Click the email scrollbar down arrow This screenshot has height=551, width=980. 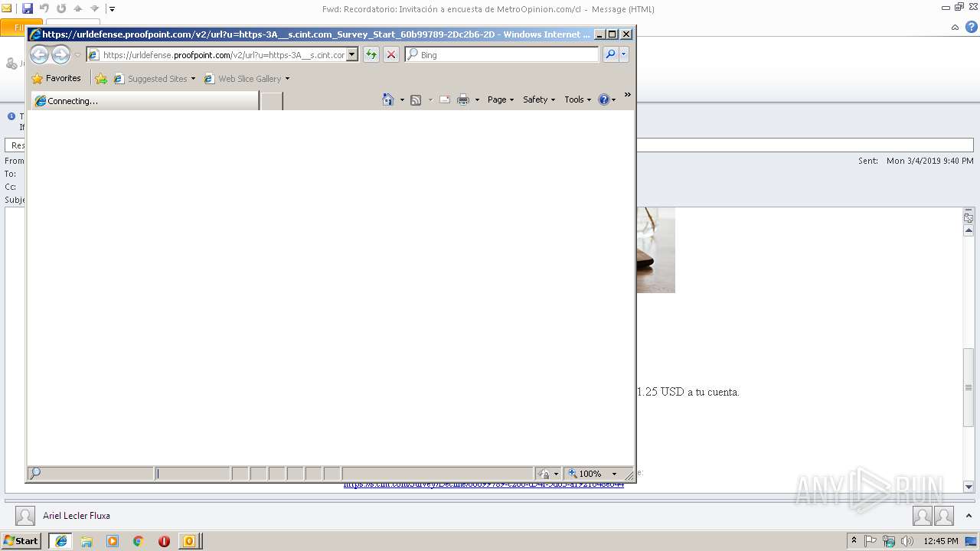[969, 487]
